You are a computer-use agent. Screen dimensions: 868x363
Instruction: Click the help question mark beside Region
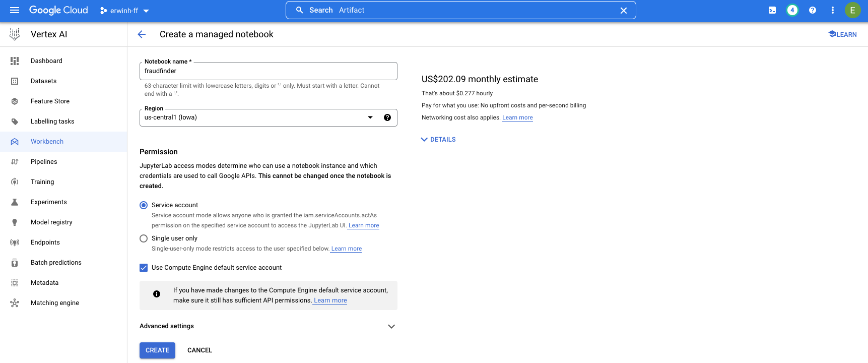[x=387, y=117]
